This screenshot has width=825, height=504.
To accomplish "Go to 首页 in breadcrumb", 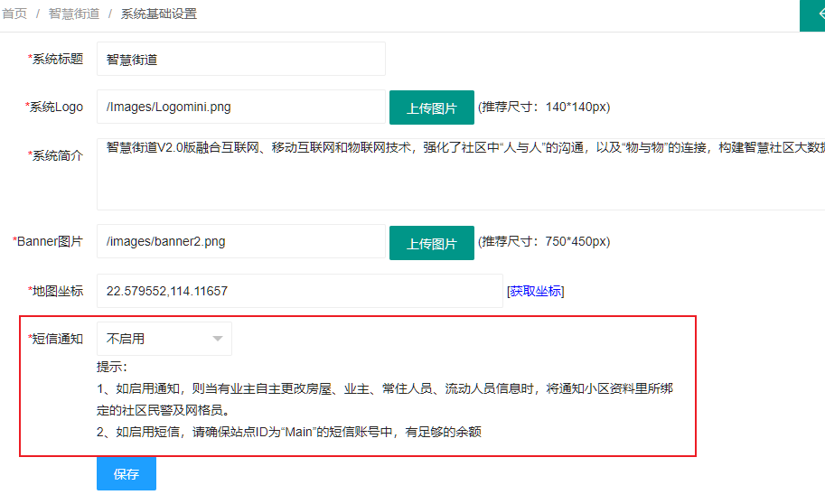I will [14, 14].
